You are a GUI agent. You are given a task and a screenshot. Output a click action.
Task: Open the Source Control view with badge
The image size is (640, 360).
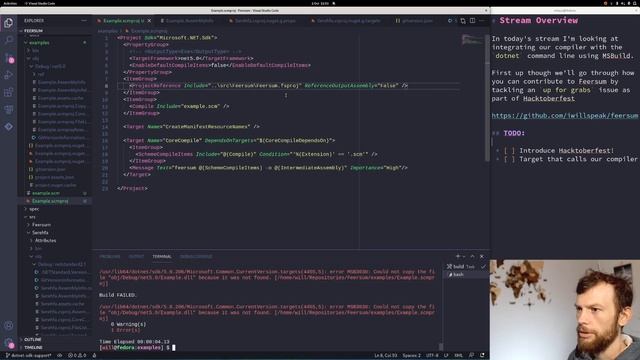(x=9, y=58)
